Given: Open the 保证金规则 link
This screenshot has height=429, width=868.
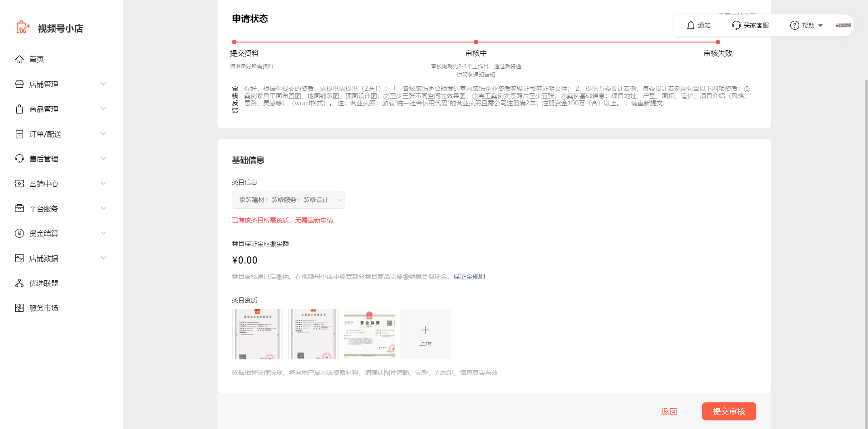Looking at the screenshot, I should (x=469, y=276).
